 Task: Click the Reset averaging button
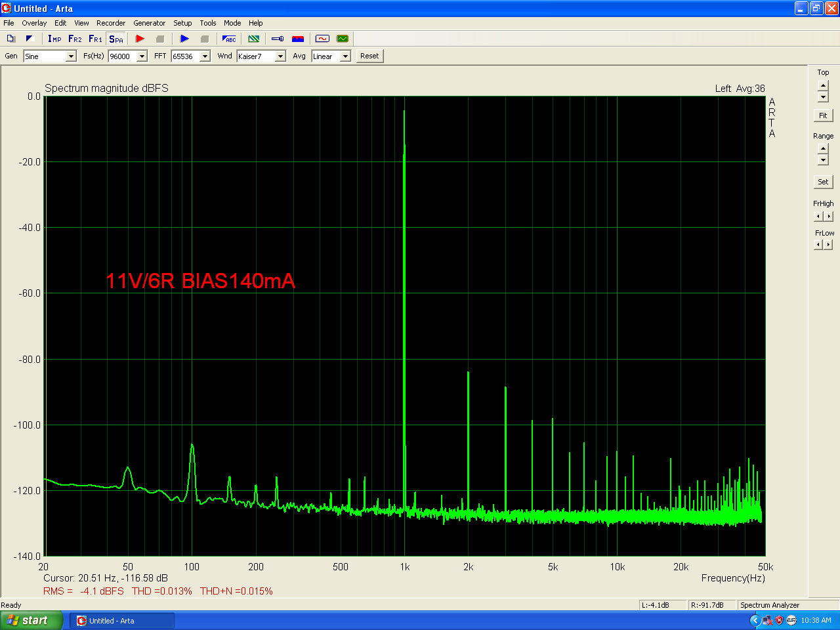369,56
